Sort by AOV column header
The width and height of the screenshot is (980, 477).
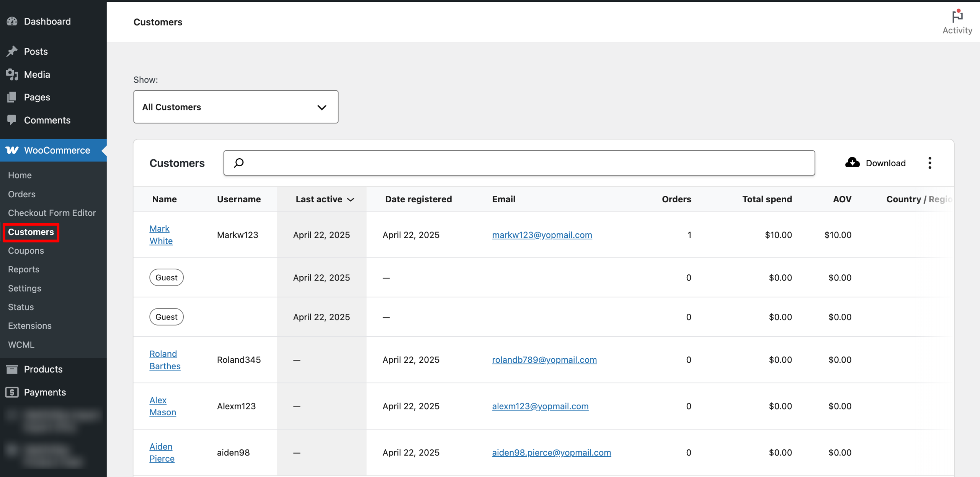coord(842,199)
